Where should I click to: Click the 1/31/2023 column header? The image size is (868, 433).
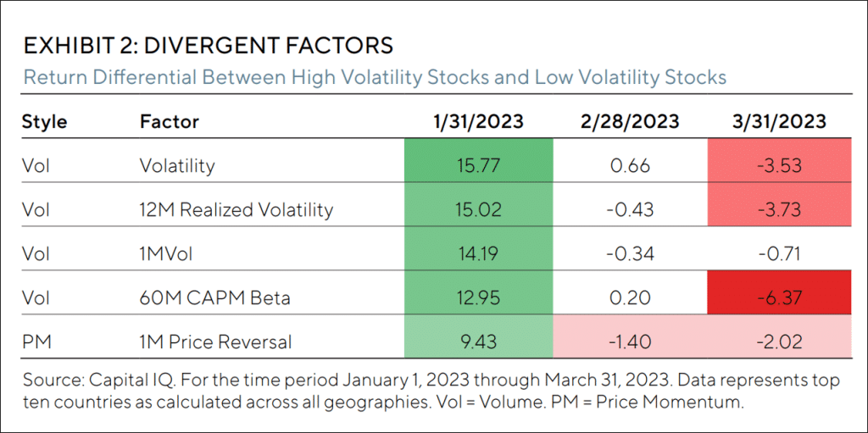tap(476, 121)
